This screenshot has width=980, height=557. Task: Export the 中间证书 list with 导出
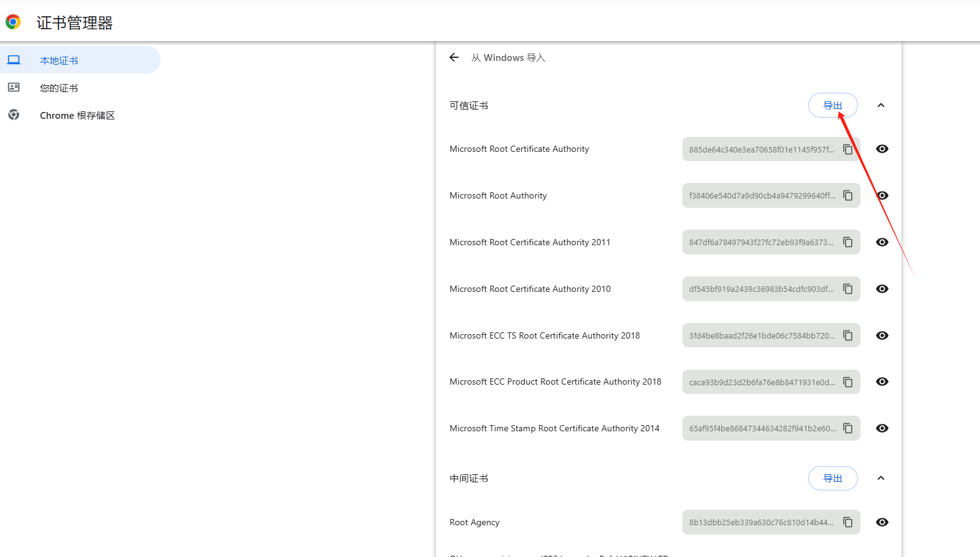click(832, 478)
